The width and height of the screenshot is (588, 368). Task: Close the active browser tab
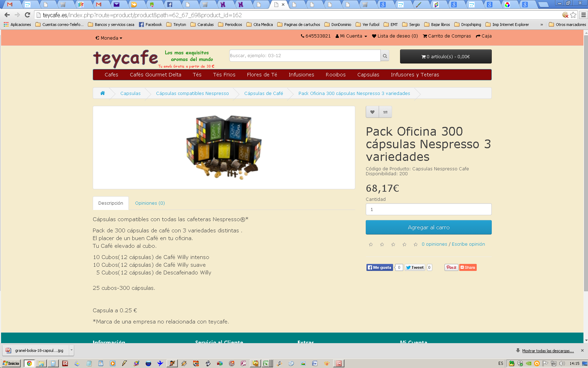[x=283, y=5]
